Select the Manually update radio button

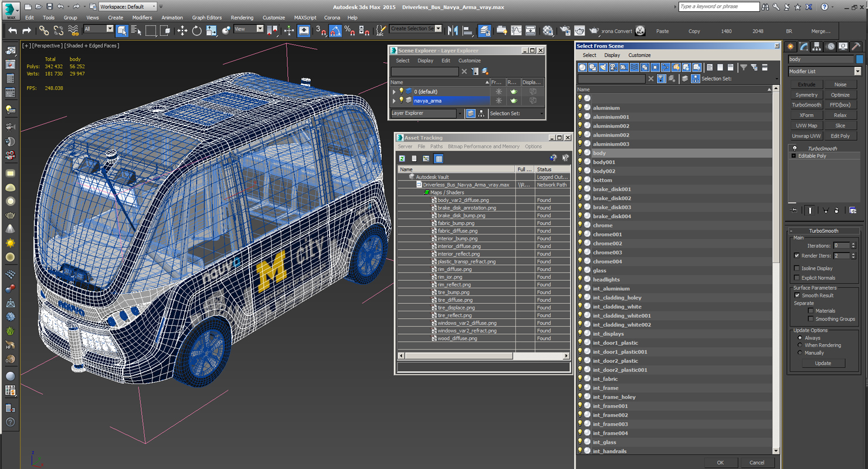pyautogui.click(x=800, y=353)
